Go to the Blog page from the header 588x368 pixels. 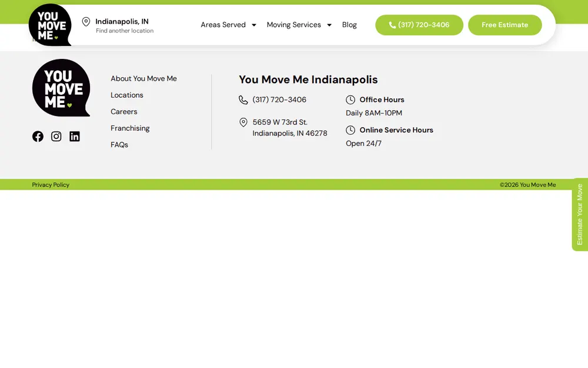pos(349,25)
